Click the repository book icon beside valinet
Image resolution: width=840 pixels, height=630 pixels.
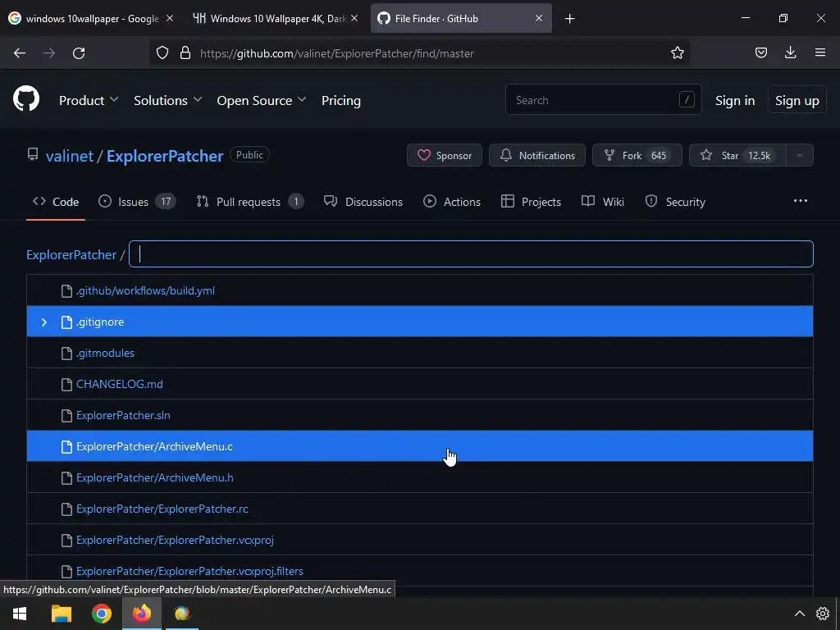click(x=33, y=155)
